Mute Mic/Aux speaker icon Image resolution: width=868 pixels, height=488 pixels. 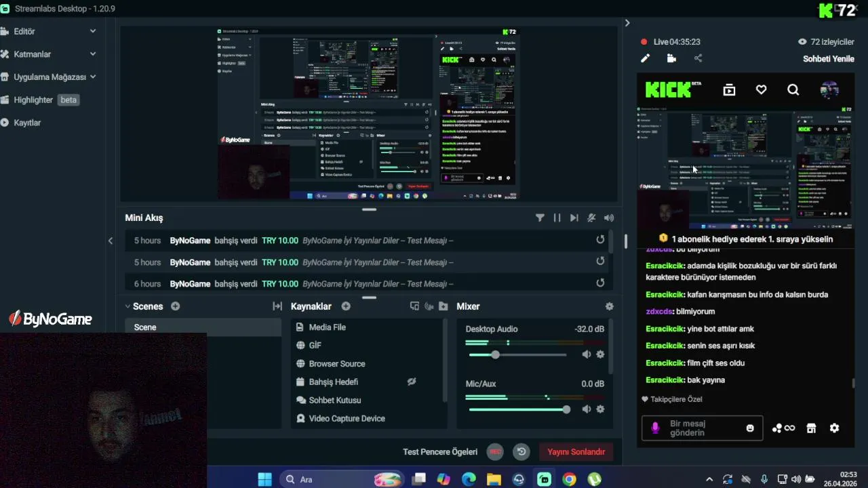(587, 409)
